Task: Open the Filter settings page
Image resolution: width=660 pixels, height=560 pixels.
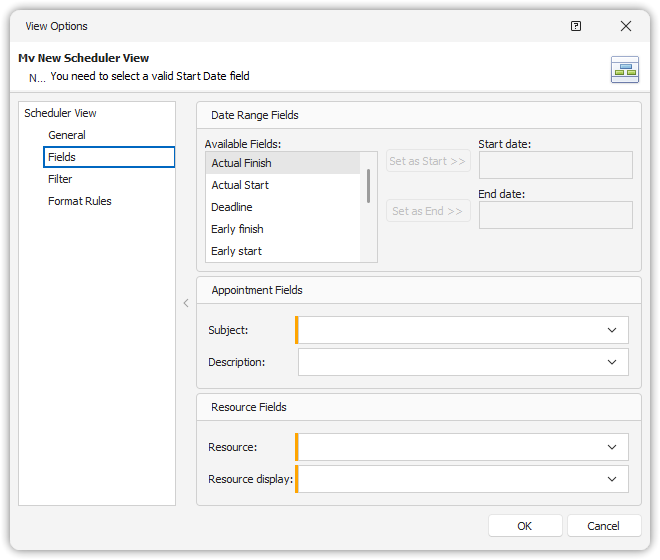Action: (60, 179)
